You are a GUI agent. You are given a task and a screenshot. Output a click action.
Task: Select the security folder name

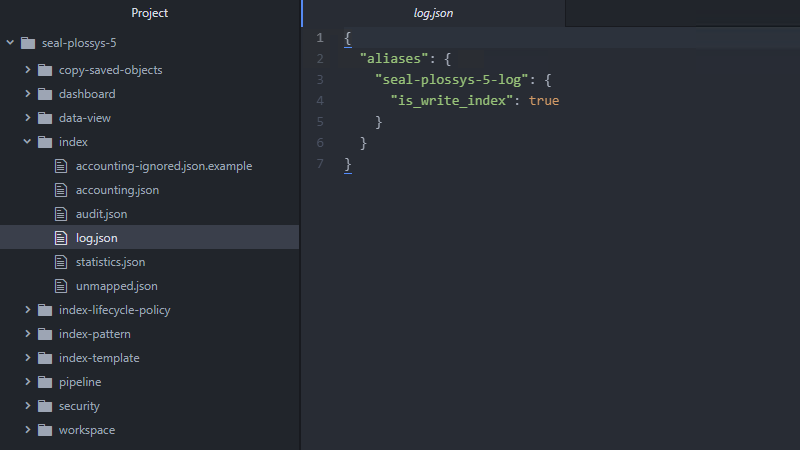coord(79,406)
